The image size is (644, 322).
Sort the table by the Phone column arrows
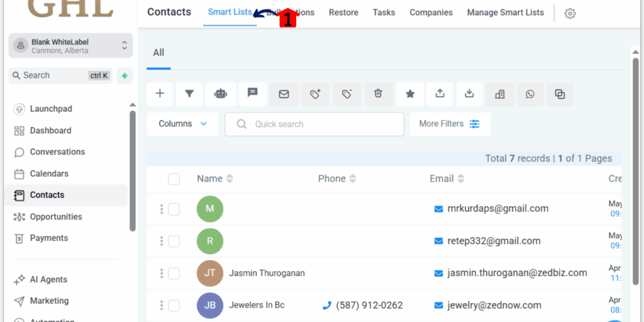coord(353,179)
